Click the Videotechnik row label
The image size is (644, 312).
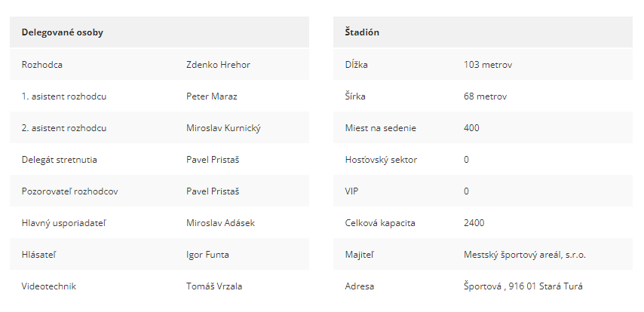tap(49, 286)
